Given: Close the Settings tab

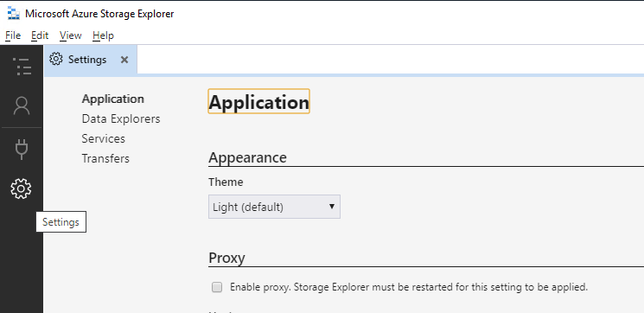Looking at the screenshot, I should (x=124, y=60).
